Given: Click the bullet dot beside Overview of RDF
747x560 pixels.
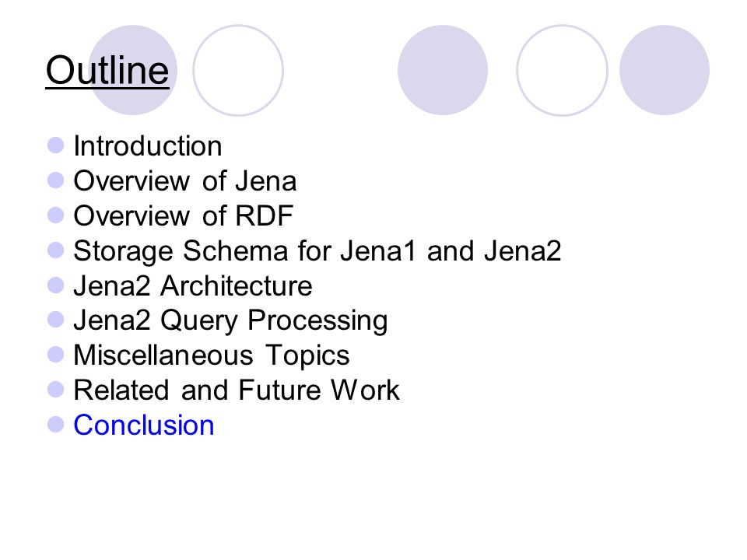Looking at the screenshot, I should click(56, 215).
